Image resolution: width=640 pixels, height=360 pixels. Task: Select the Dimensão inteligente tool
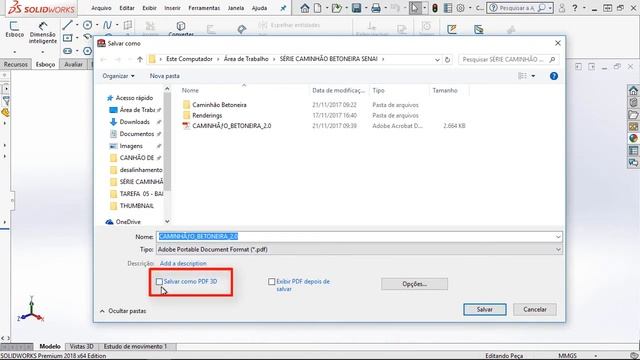coord(42,32)
